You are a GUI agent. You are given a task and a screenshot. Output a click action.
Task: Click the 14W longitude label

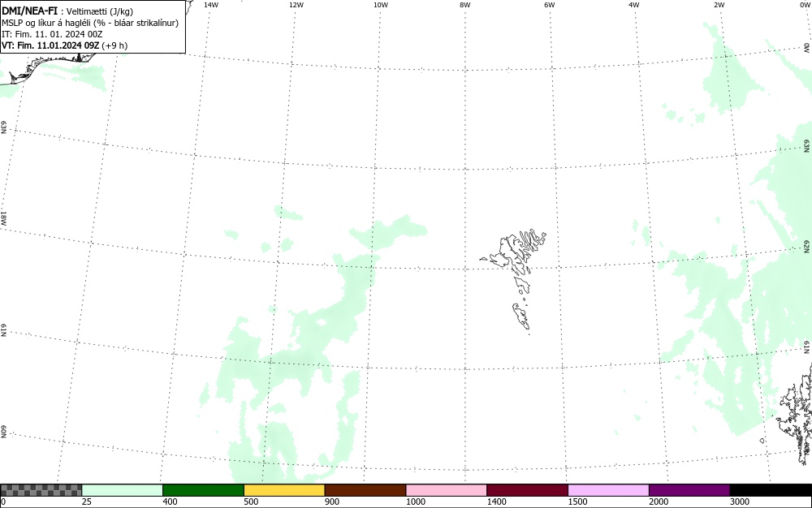pos(211,5)
